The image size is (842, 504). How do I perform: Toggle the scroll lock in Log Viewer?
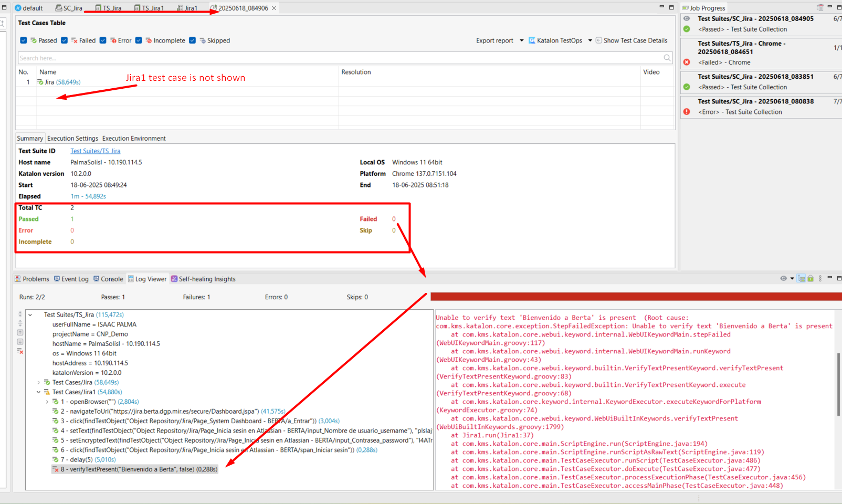[811, 278]
